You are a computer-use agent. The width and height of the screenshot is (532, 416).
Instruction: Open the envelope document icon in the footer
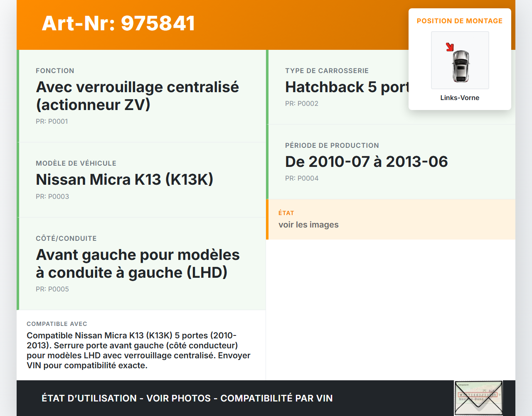(478, 398)
